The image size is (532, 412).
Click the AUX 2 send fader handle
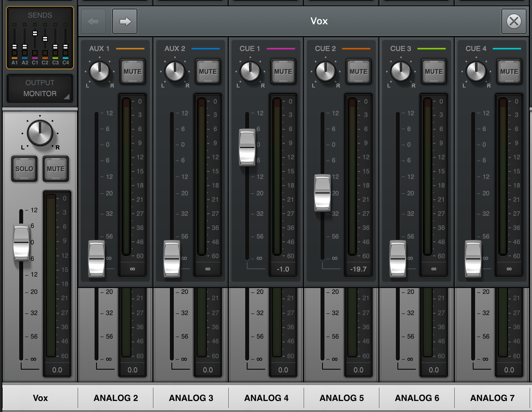coord(172,259)
